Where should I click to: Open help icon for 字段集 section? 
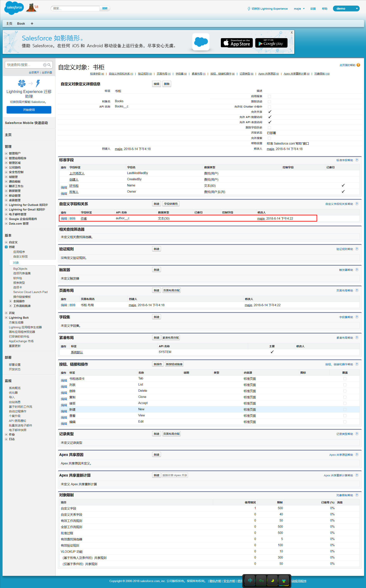tap(357, 317)
